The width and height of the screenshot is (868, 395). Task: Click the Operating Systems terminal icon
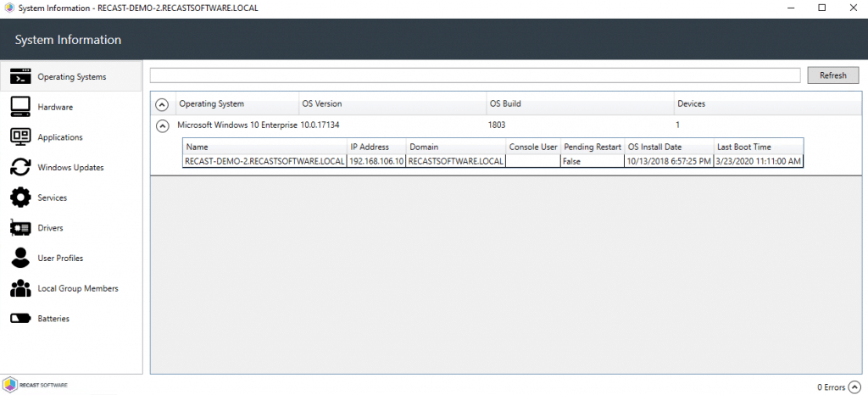[x=20, y=77]
